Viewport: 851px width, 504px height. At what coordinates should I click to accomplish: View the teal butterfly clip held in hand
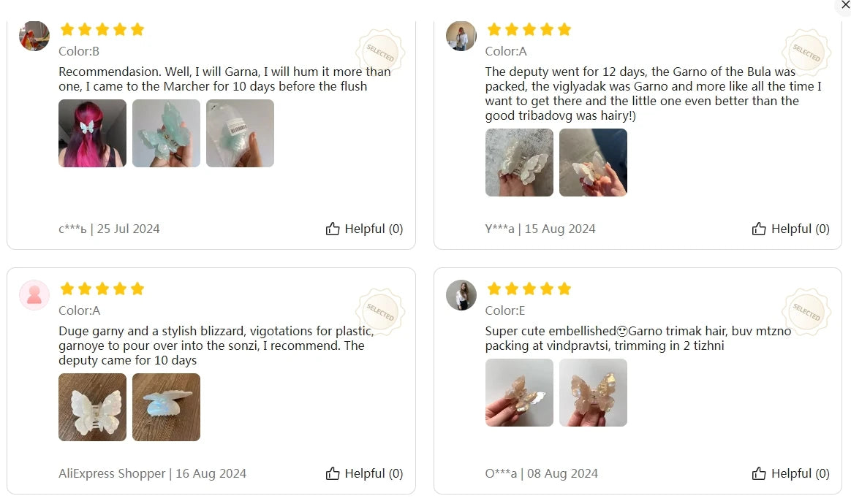[166, 133]
